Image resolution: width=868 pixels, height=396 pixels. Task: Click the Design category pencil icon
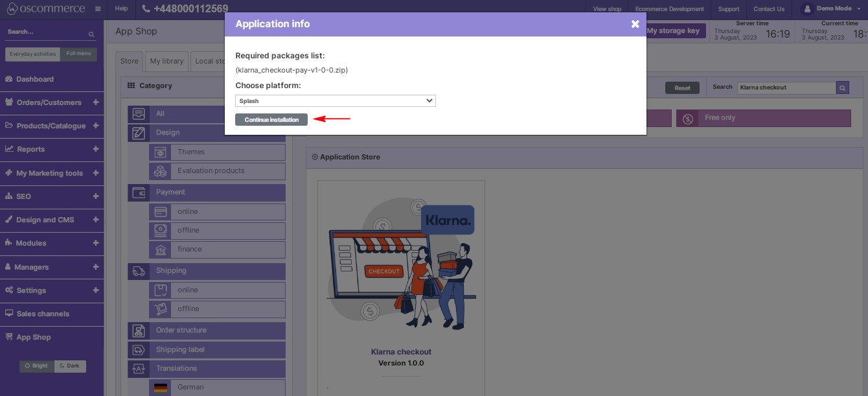[139, 133]
